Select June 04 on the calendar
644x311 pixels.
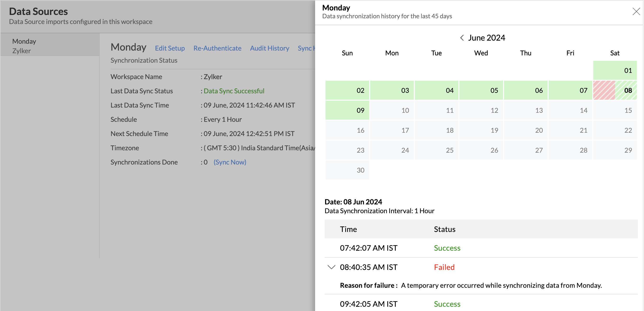437,90
